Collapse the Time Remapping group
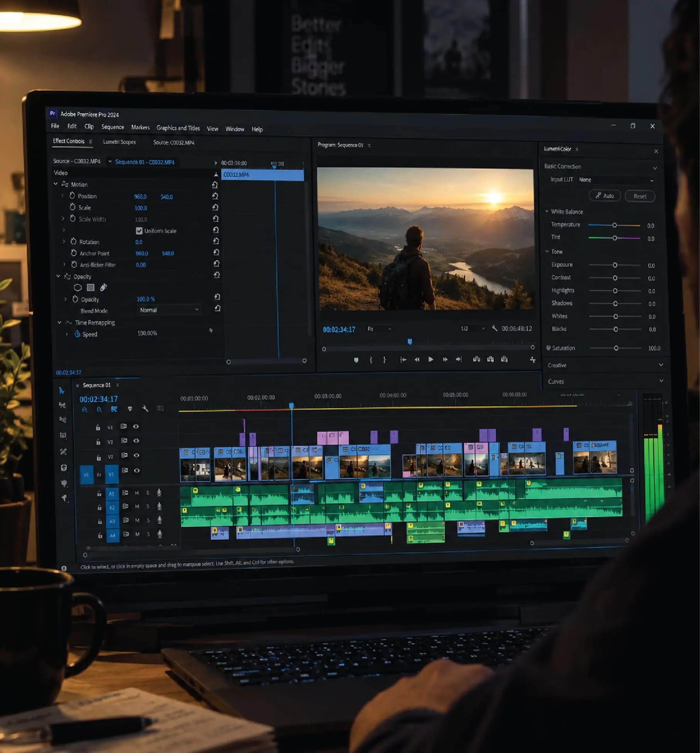 click(x=59, y=322)
